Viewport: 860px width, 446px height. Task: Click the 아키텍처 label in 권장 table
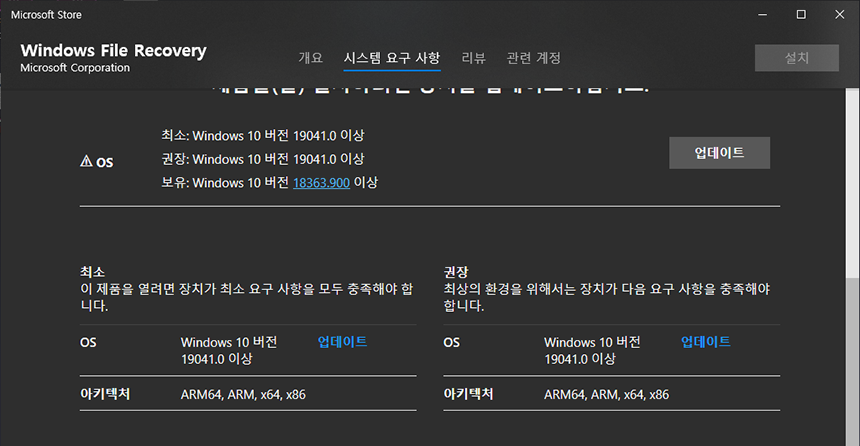point(468,394)
